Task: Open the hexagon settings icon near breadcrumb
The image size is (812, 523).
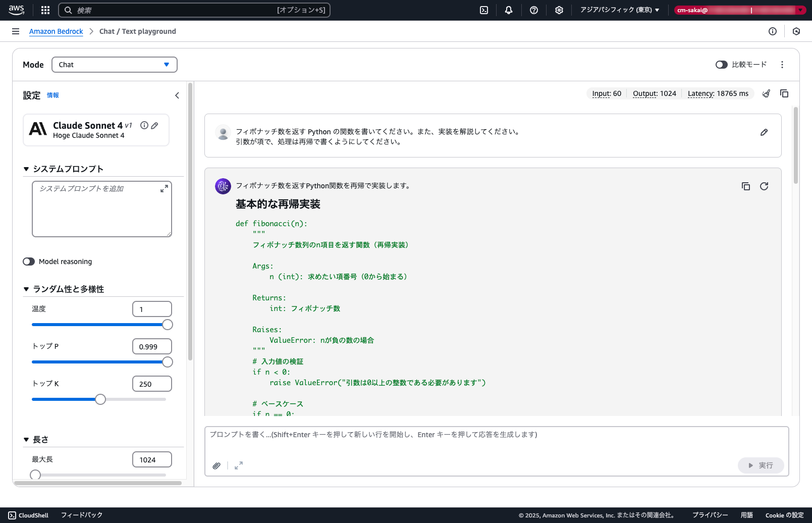Action: (x=796, y=31)
